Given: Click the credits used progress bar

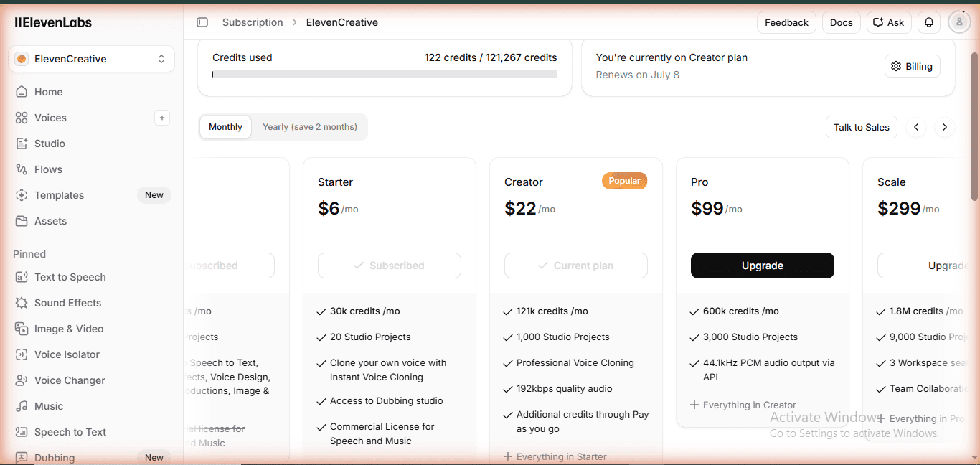Looking at the screenshot, I should [385, 74].
